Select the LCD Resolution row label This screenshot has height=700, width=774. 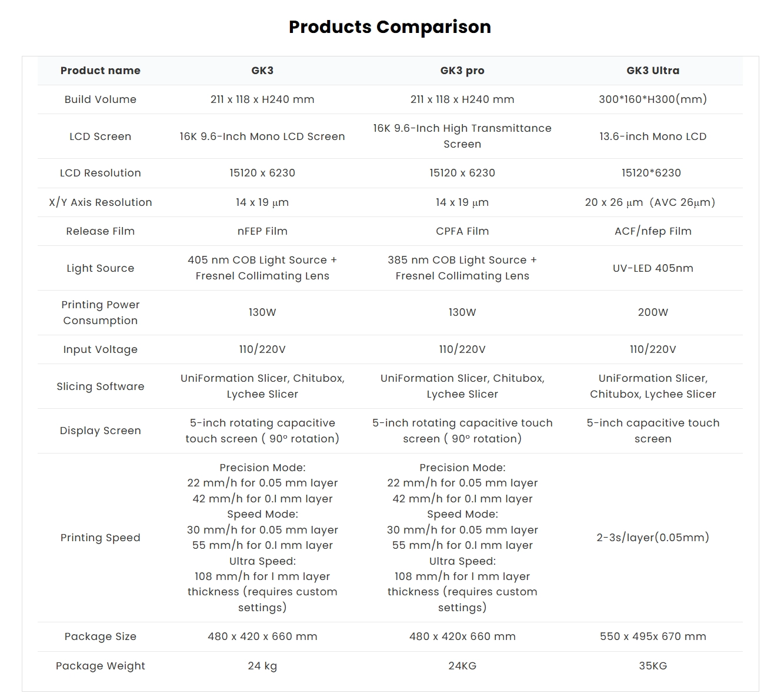[x=101, y=173]
